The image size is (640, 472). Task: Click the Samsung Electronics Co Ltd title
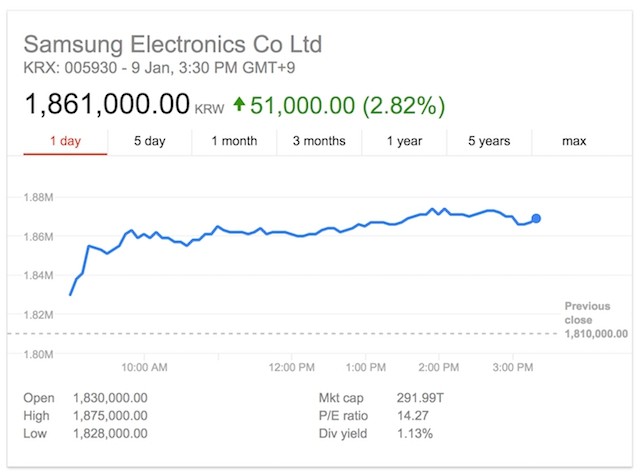[173, 44]
